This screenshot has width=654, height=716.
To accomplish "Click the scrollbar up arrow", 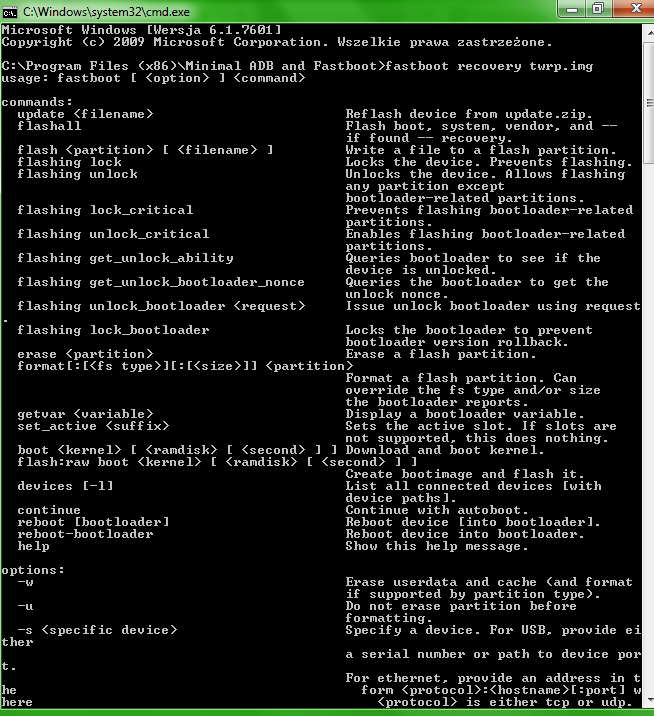I will point(649,33).
